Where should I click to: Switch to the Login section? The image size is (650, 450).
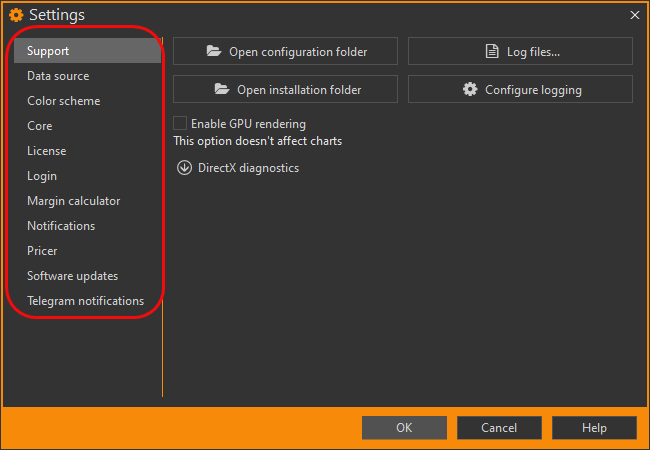(x=42, y=176)
